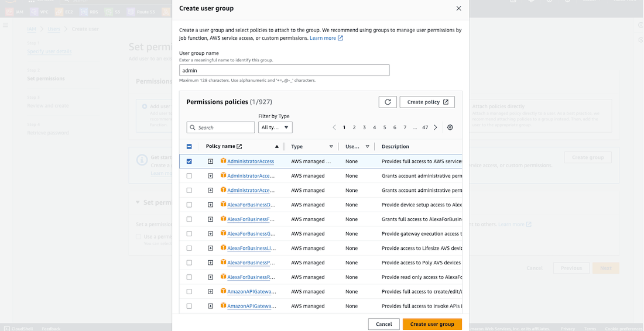
Task: Click the orange AdministratorAccess policy icon
Action: [x=223, y=161]
